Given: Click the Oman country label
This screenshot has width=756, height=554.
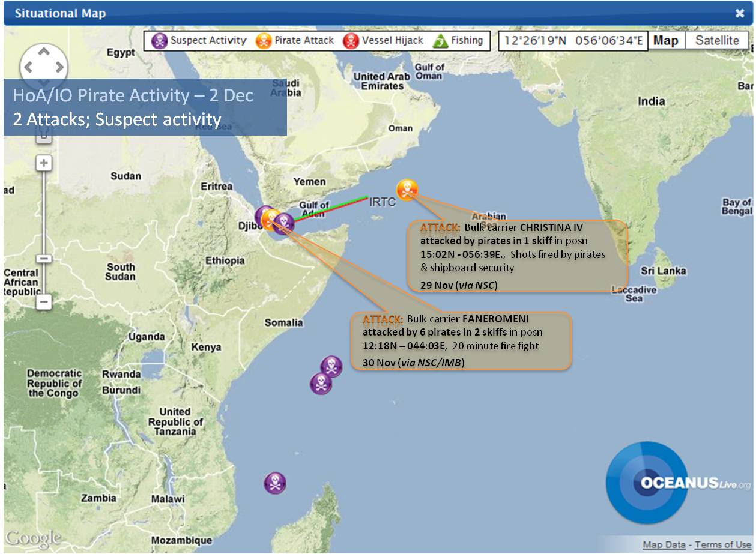Looking at the screenshot, I should tap(401, 128).
